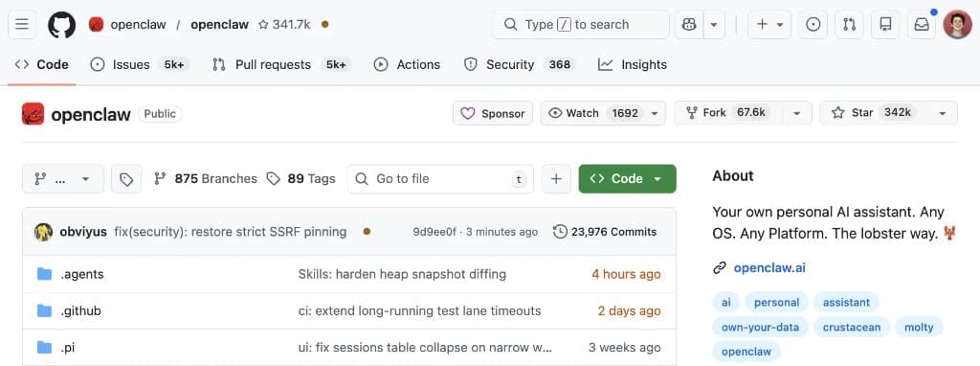Click the bold openclaw repo breadcrumb link

(219, 24)
